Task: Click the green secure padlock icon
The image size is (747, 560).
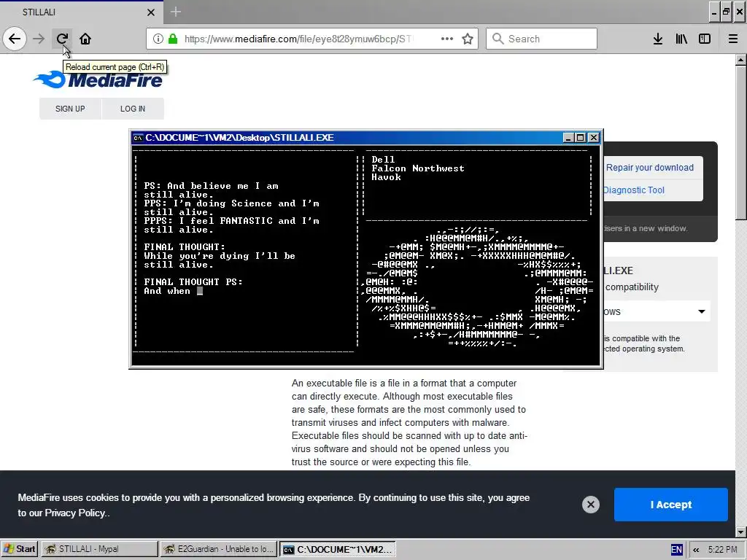Action: 173,39
